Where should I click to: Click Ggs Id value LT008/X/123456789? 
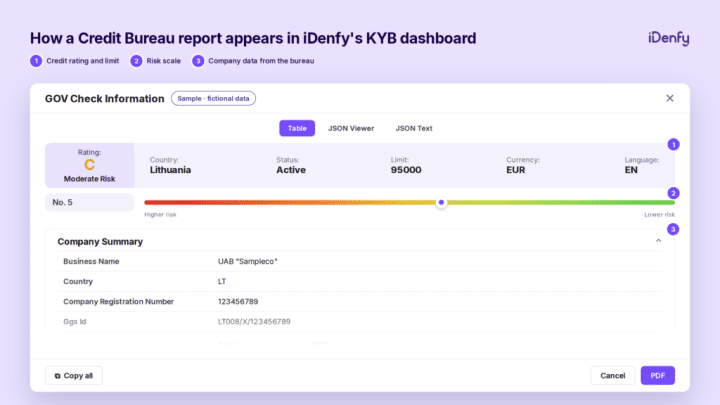(x=254, y=321)
